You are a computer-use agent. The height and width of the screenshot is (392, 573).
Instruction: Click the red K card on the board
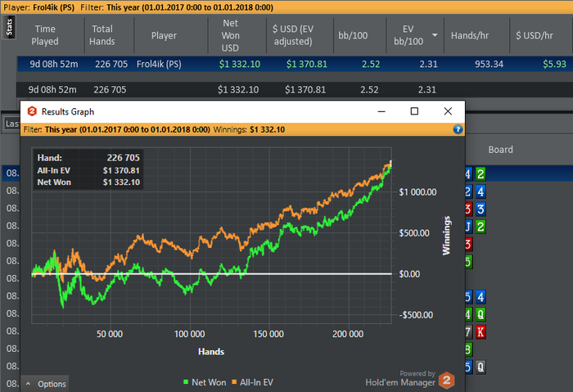pos(481,332)
